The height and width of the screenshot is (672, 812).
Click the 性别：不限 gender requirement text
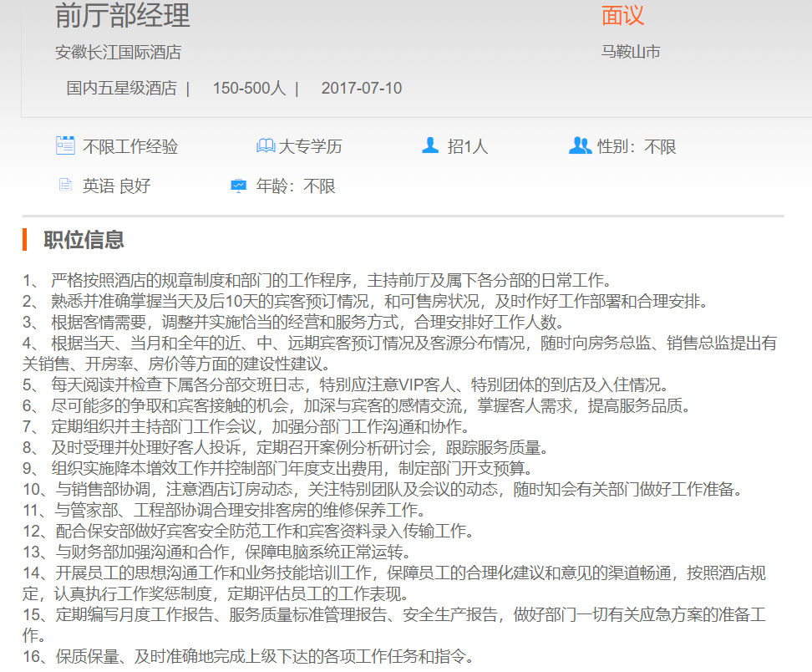(x=637, y=147)
